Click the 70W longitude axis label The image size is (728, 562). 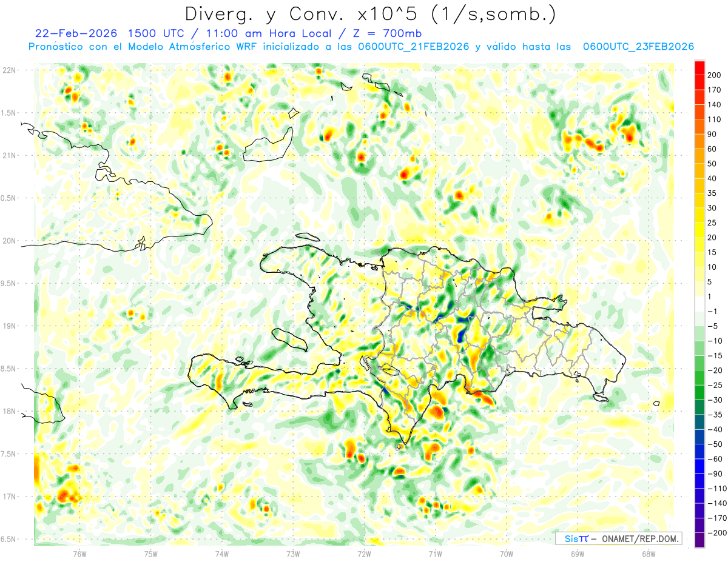pyautogui.click(x=506, y=554)
